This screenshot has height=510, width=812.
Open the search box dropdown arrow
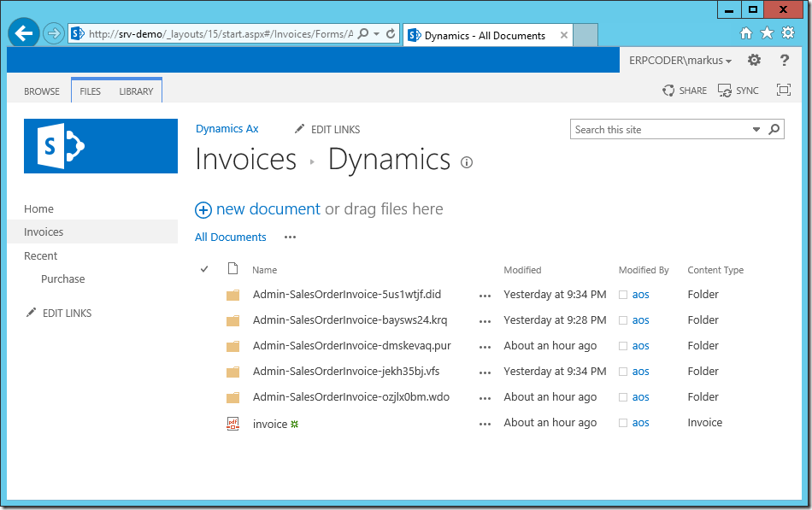[x=756, y=128]
